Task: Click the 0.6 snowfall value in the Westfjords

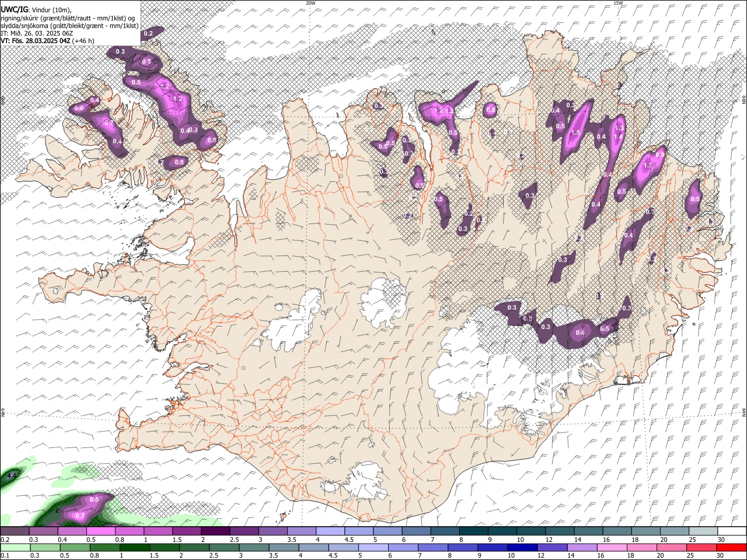Action: tap(79, 108)
